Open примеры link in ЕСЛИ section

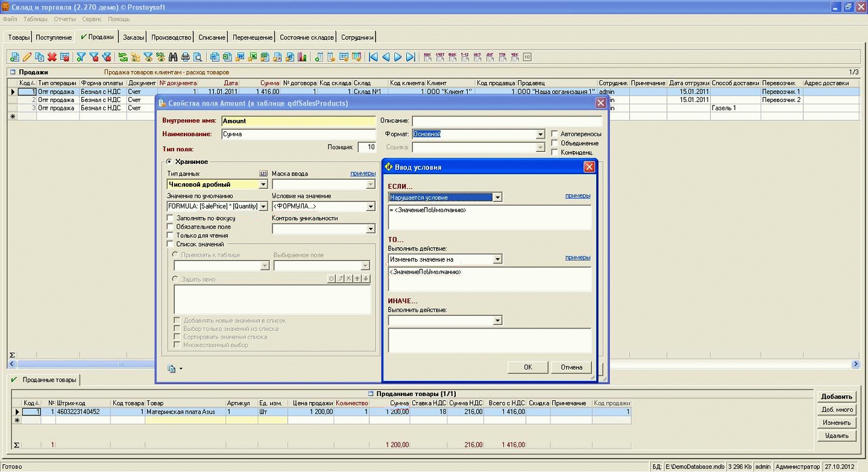tap(577, 195)
